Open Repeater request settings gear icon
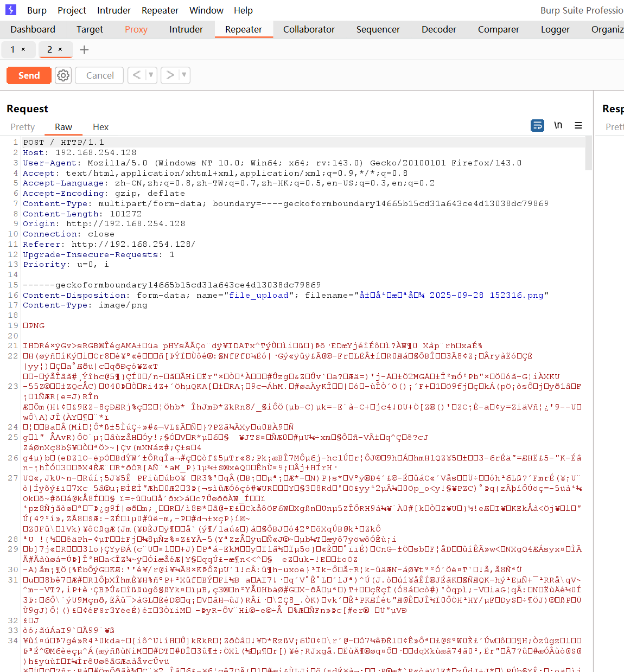Viewport: 624px width, 672px height. (x=63, y=75)
